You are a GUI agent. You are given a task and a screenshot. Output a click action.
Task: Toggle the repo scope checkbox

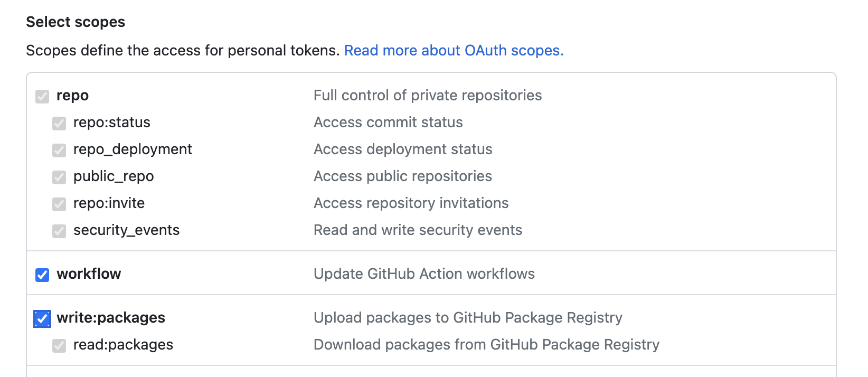[42, 97]
